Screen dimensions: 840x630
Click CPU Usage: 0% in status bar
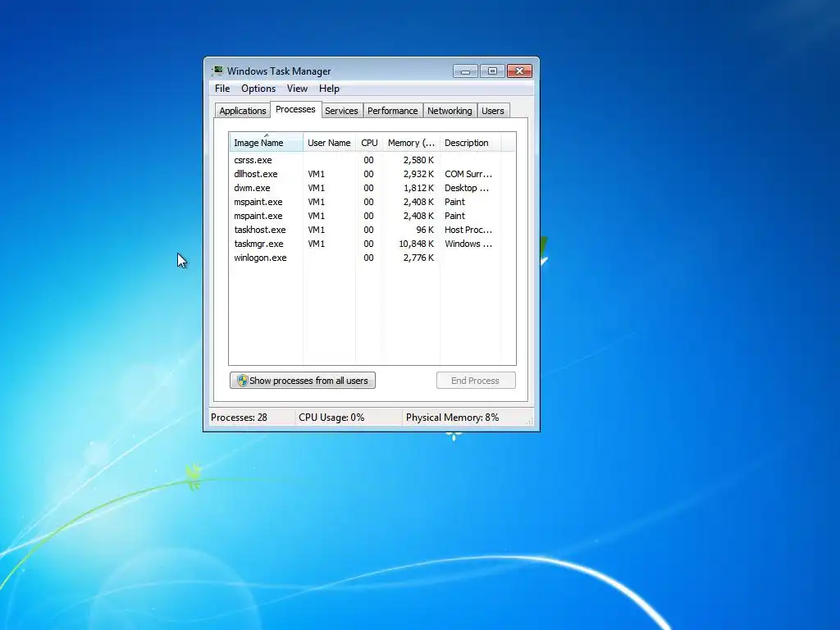tap(331, 418)
